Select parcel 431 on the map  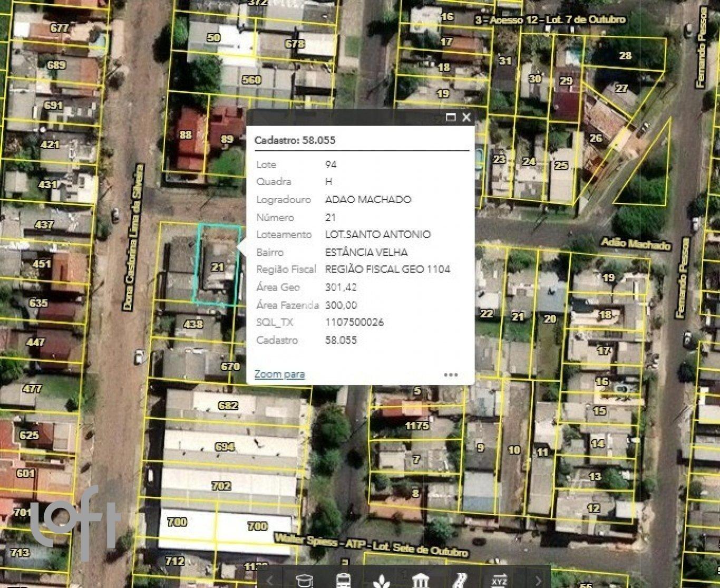tap(47, 185)
